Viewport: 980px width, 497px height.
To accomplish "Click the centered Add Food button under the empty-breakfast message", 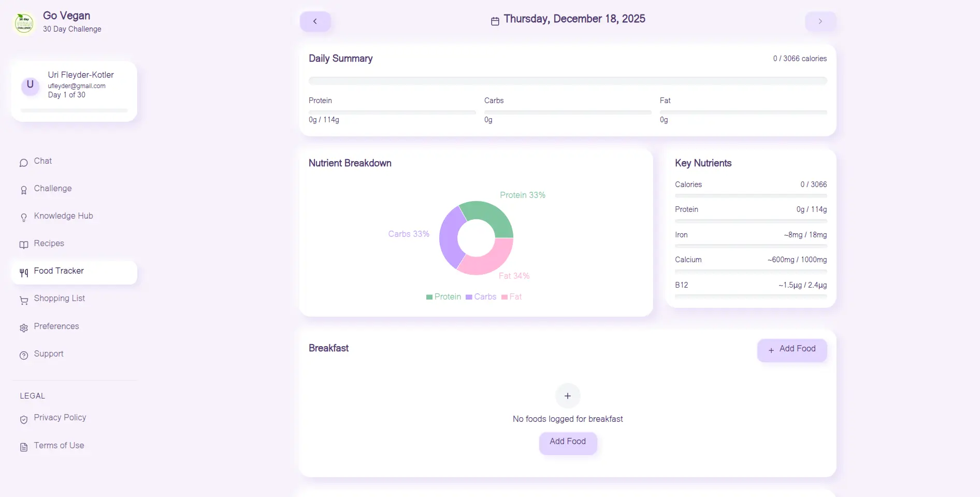I will click(x=568, y=442).
